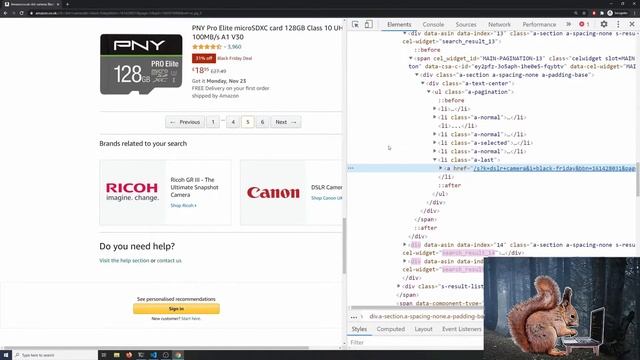Follow the Shop Canon UK link
640x360 pixels.
point(327,198)
